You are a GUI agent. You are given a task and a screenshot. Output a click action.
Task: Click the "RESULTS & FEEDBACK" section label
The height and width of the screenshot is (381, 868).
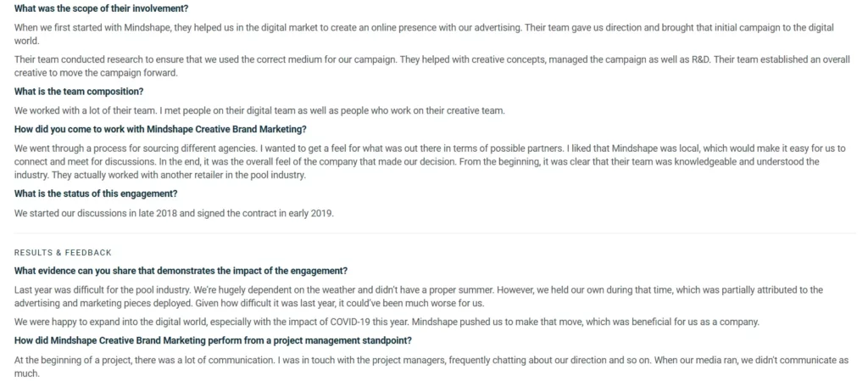(63, 253)
